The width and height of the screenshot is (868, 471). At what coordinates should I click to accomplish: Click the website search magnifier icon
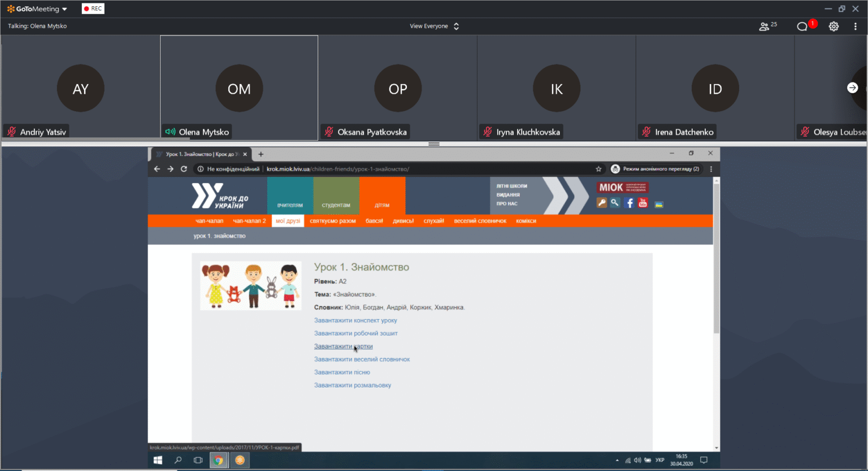pyautogui.click(x=615, y=203)
